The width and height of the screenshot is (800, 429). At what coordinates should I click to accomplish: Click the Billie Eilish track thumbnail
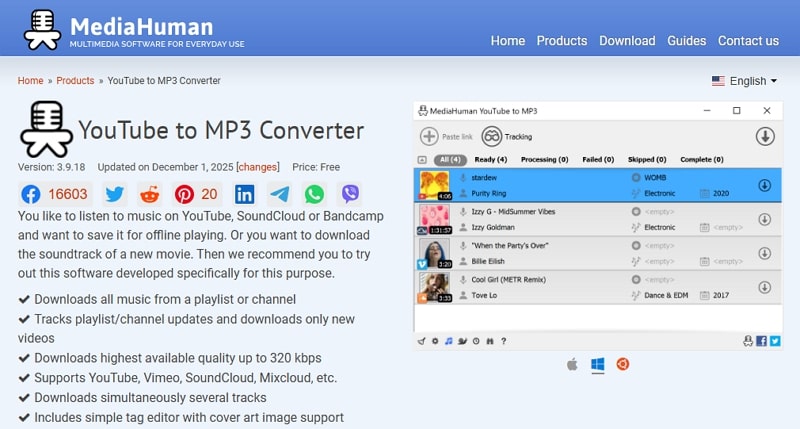coord(435,254)
